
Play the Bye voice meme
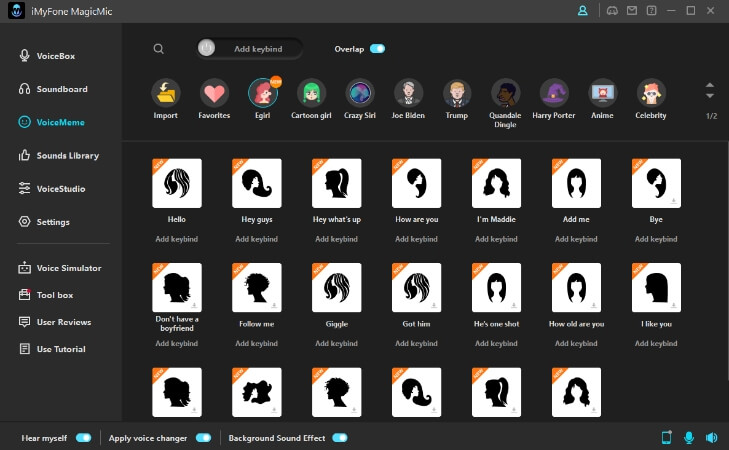(656, 183)
